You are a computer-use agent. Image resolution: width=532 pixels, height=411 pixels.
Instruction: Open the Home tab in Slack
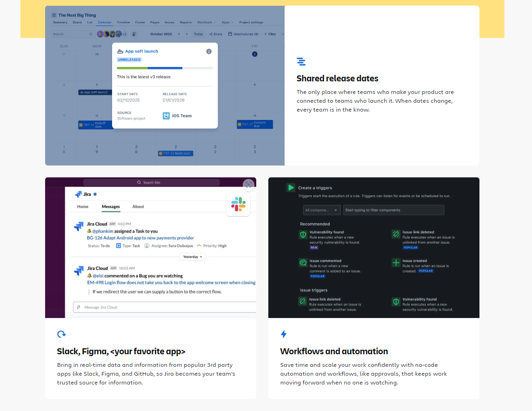(x=82, y=206)
